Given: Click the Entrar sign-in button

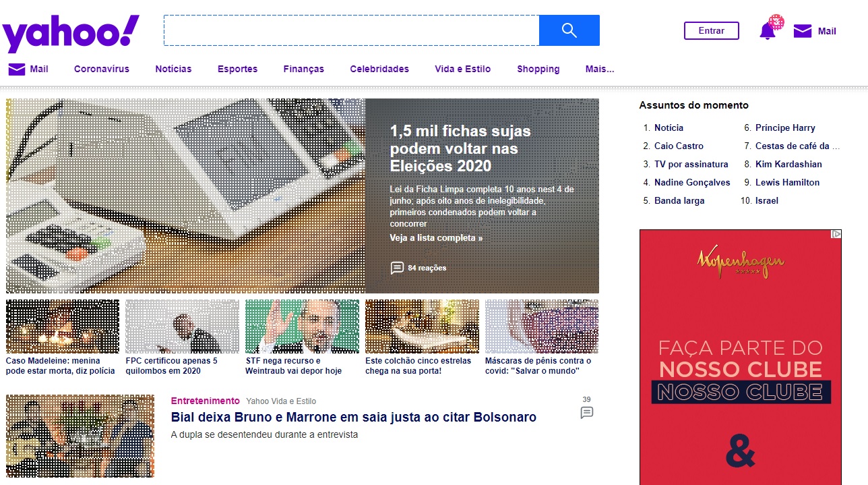Looking at the screenshot, I should (x=712, y=30).
